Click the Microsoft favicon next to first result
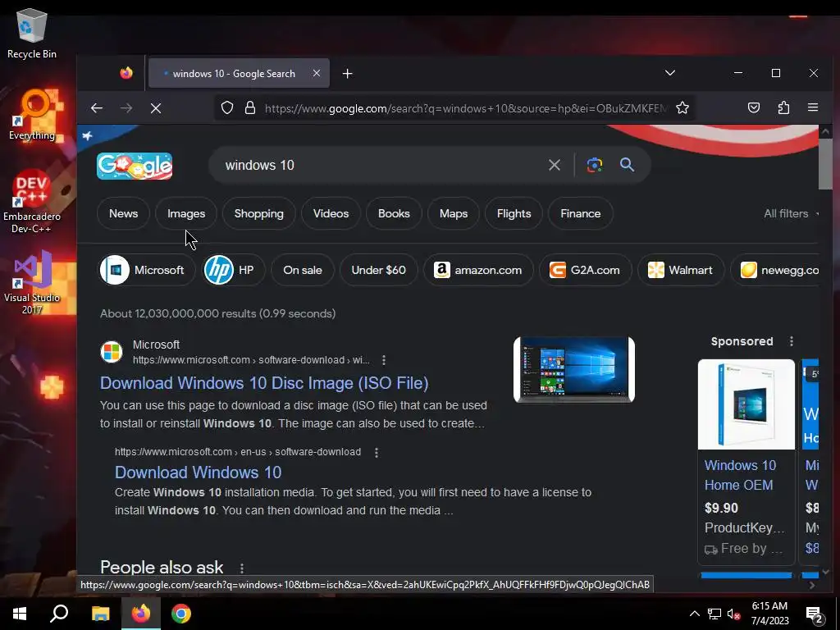This screenshot has height=630, width=840. (112, 352)
